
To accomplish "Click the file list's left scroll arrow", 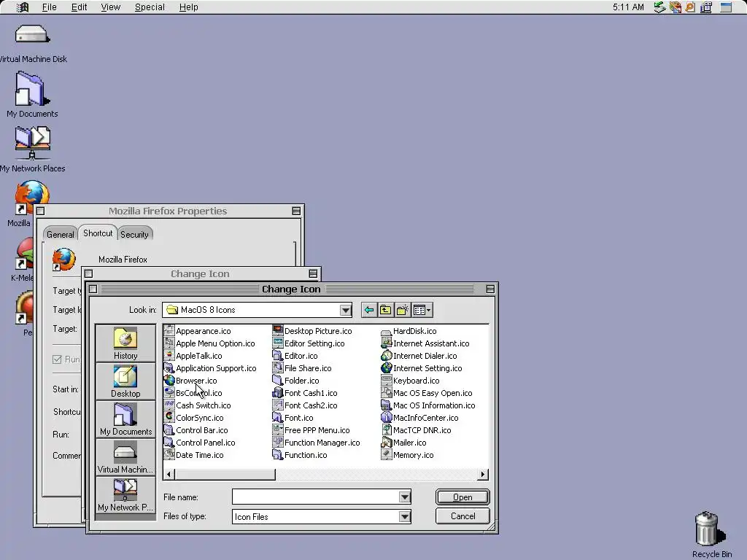I will pyautogui.click(x=169, y=474).
